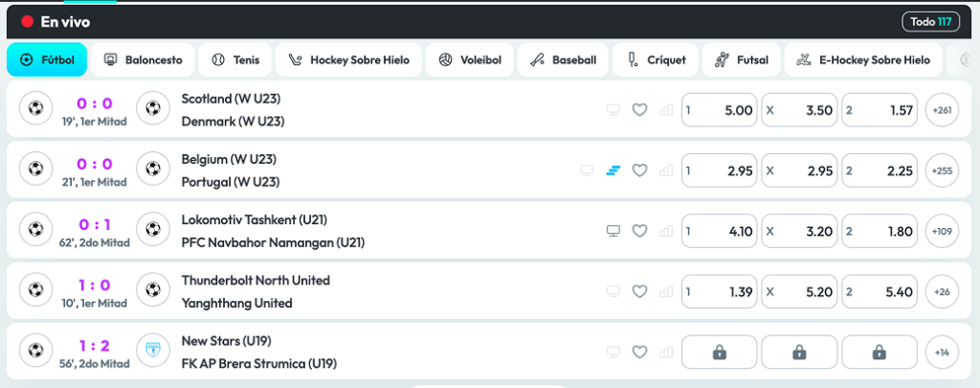This screenshot has height=388, width=980.
Task: Favorite the Scotland vs Denmark match
Action: click(640, 110)
